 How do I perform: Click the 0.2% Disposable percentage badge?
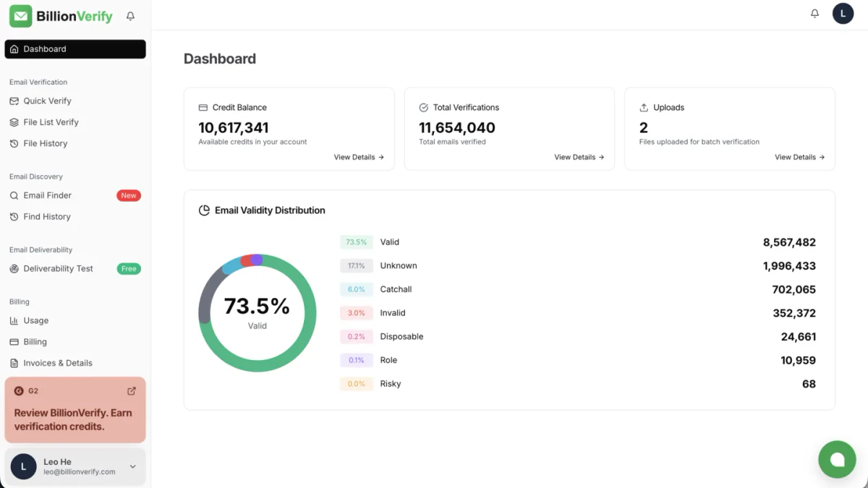pos(357,337)
